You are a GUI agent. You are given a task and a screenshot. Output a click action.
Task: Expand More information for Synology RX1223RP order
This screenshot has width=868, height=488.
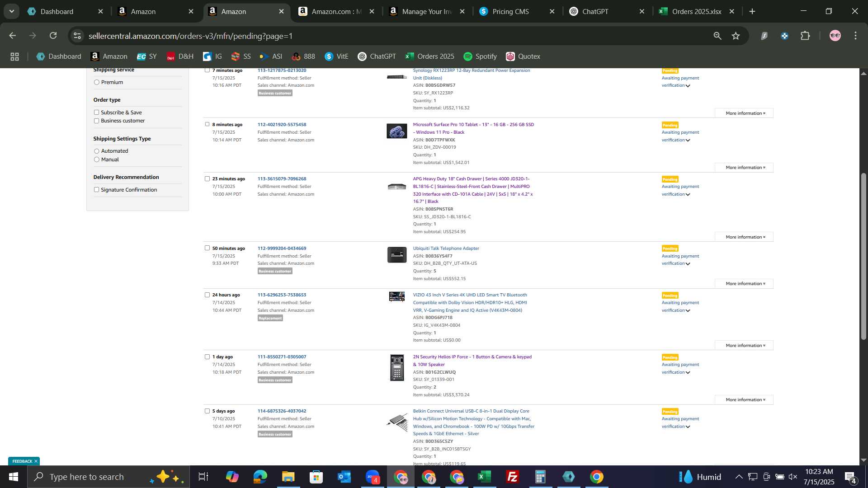(x=744, y=113)
